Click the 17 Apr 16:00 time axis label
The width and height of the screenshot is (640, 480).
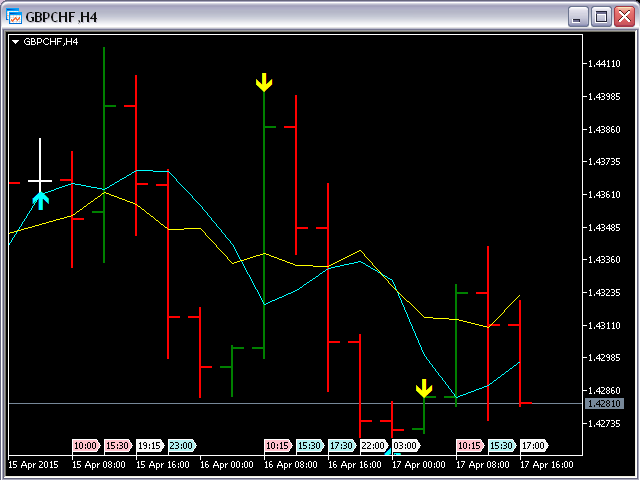pyautogui.click(x=547, y=465)
